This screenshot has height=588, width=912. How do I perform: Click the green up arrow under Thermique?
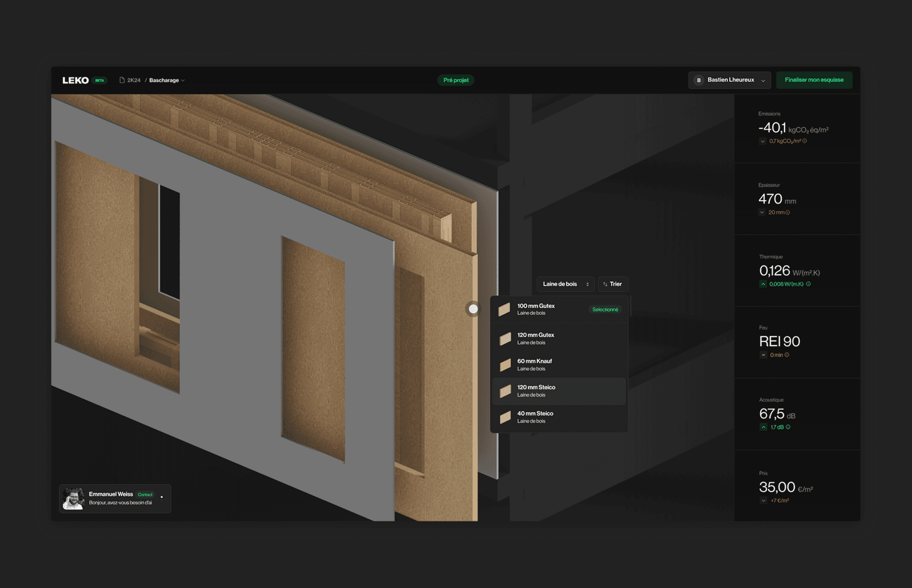point(763,284)
